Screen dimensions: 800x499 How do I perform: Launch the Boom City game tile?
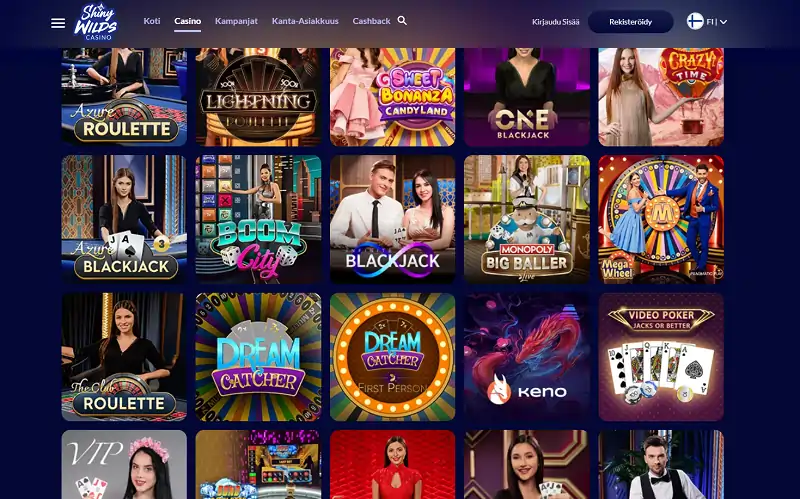point(259,219)
